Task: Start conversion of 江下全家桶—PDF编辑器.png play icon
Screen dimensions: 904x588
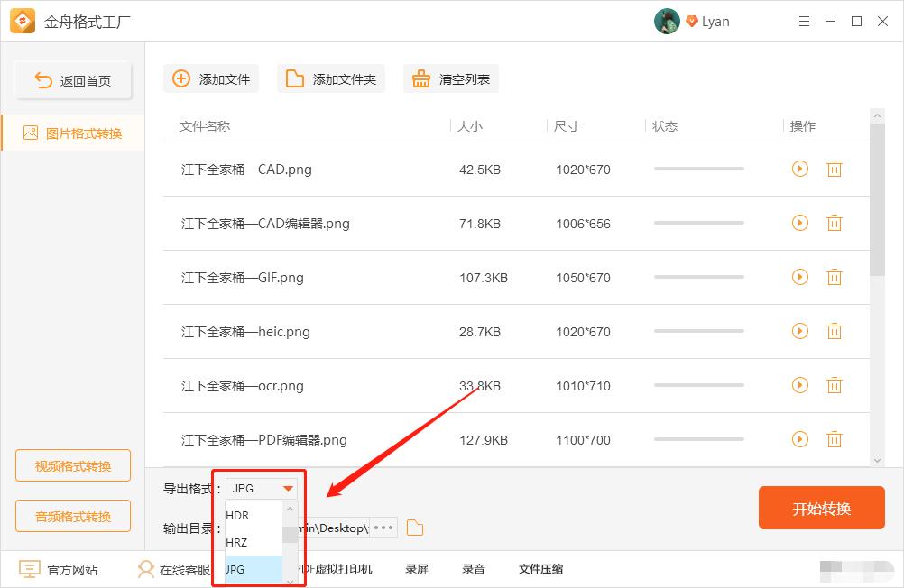Action: pos(799,440)
